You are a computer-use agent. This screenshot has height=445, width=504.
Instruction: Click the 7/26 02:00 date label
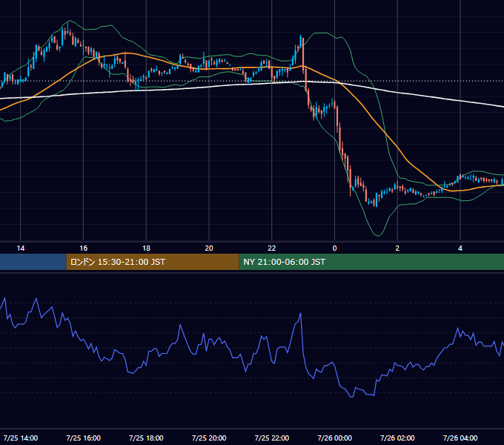pyautogui.click(x=397, y=438)
